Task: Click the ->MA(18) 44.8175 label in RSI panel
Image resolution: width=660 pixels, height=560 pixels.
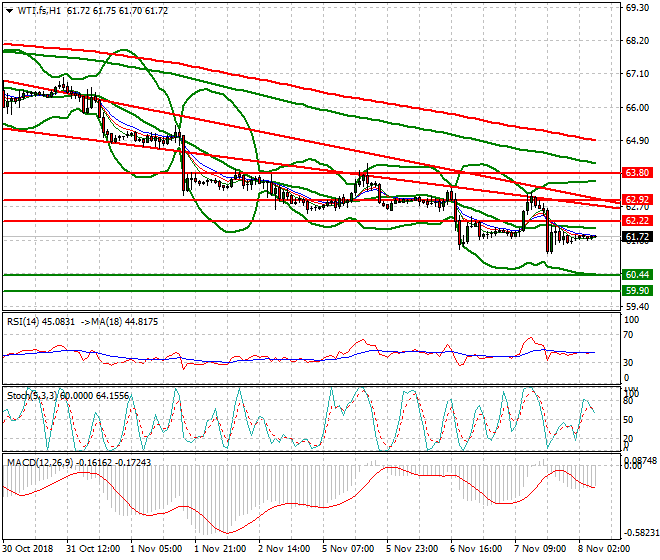Action: [x=118, y=322]
